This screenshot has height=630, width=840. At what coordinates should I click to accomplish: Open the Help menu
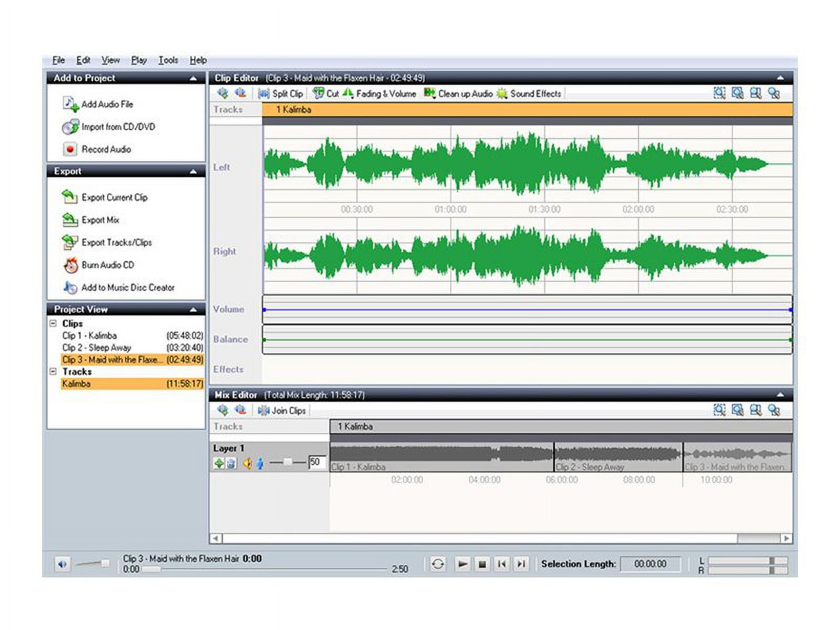[x=198, y=60]
